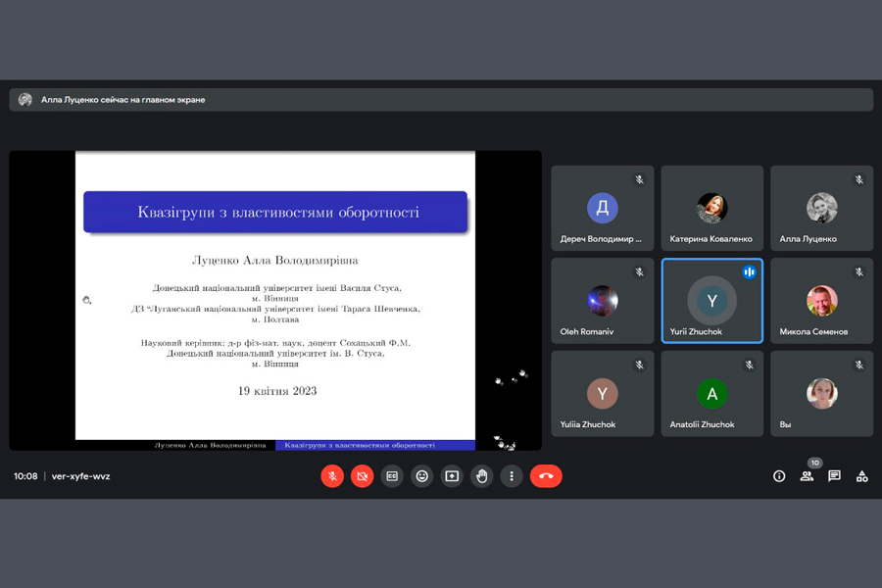Click muted mic icon on Anatolii Zhuchok tile
The height and width of the screenshot is (588, 882).
tap(750, 365)
